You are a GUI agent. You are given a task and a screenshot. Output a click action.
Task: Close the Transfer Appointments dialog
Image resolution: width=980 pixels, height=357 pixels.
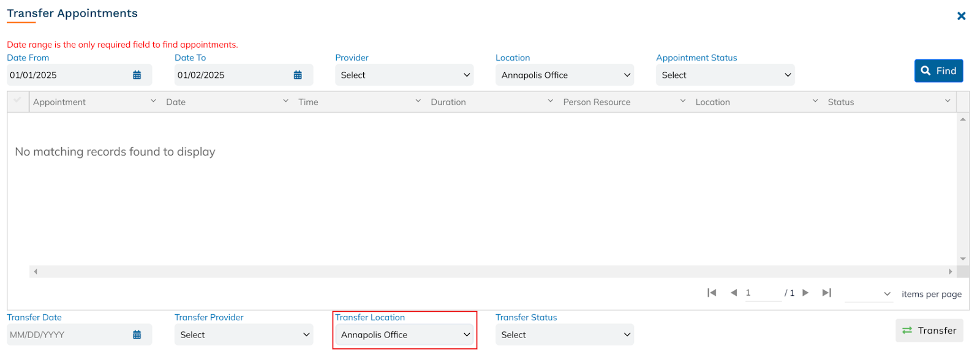pos(961,16)
